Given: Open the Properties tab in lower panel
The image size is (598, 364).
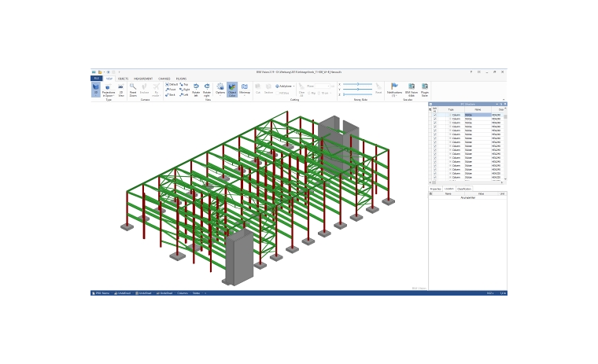Looking at the screenshot, I should point(435,189).
